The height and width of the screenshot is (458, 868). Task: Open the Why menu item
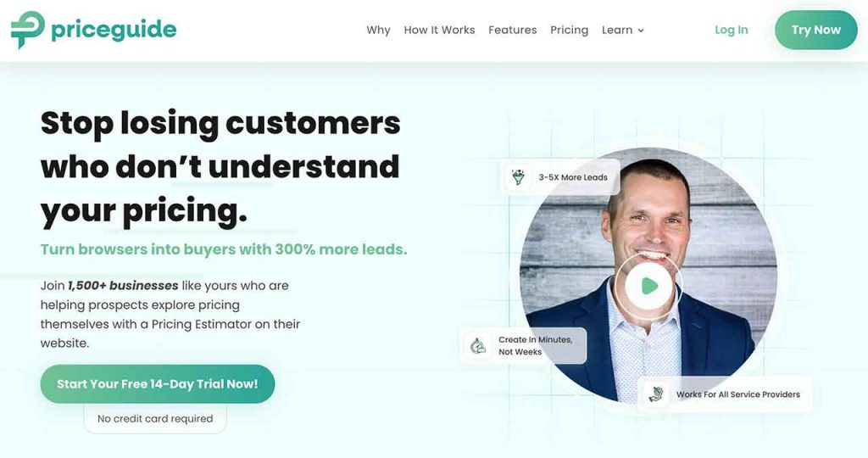click(x=378, y=30)
